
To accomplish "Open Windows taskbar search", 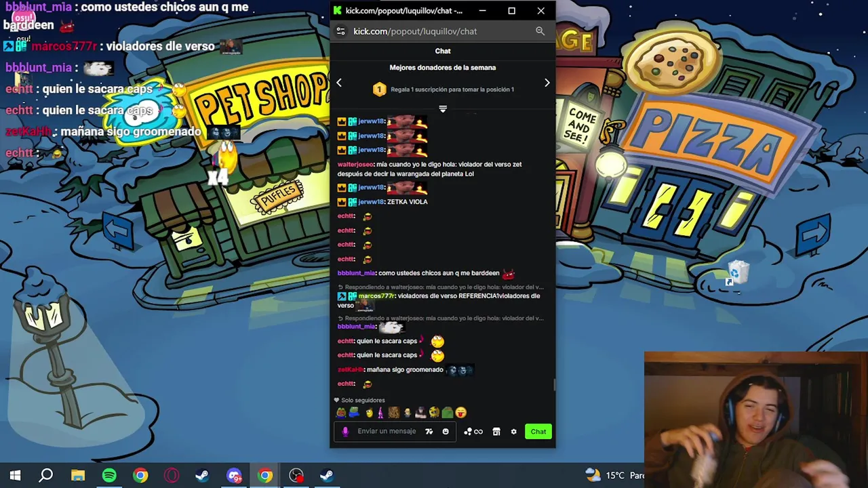I will point(46,476).
